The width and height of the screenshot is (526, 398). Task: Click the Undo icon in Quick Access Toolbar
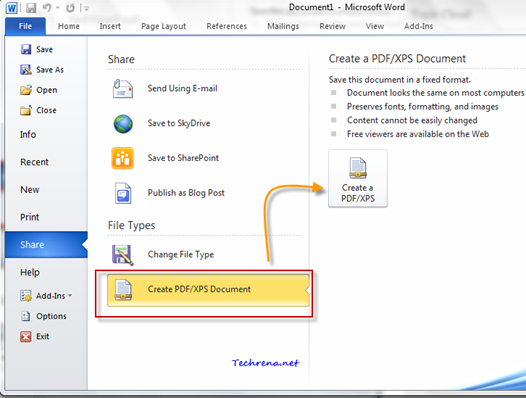point(46,8)
